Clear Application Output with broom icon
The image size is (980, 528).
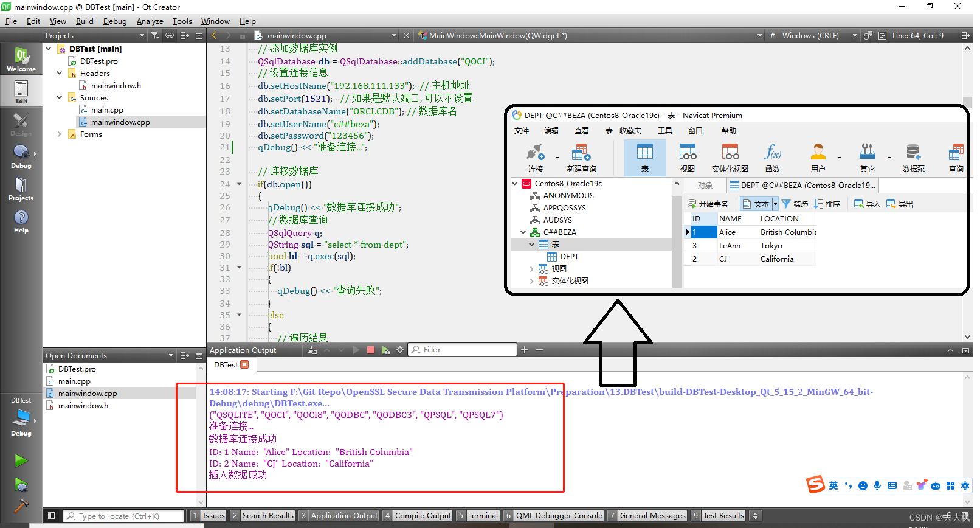(x=312, y=350)
